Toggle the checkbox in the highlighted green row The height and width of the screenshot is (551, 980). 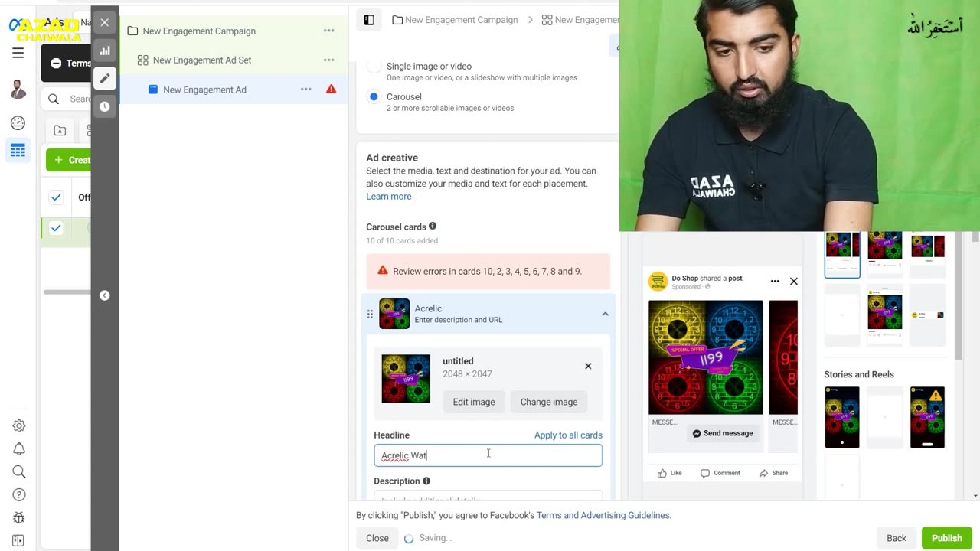[x=56, y=228]
